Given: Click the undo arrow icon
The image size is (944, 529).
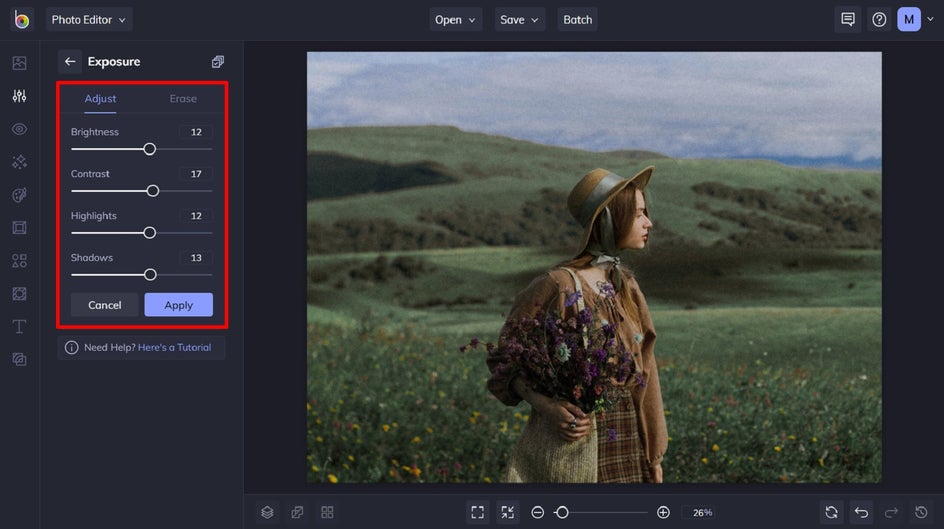Looking at the screenshot, I should click(x=862, y=512).
